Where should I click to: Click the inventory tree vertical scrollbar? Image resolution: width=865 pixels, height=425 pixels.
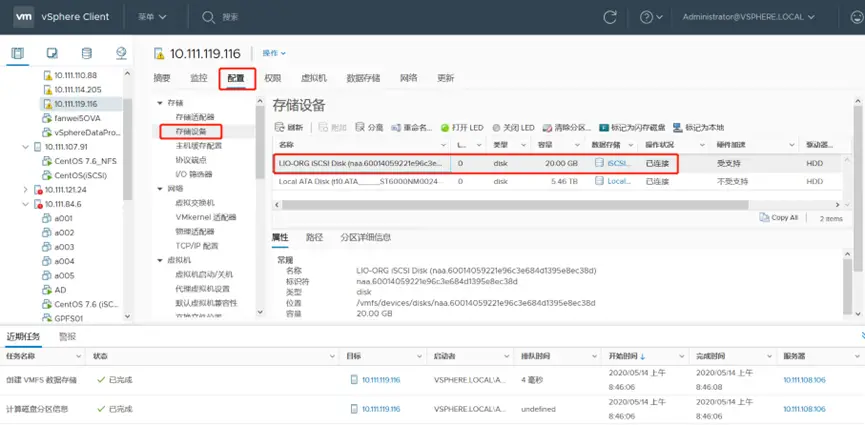click(x=127, y=149)
